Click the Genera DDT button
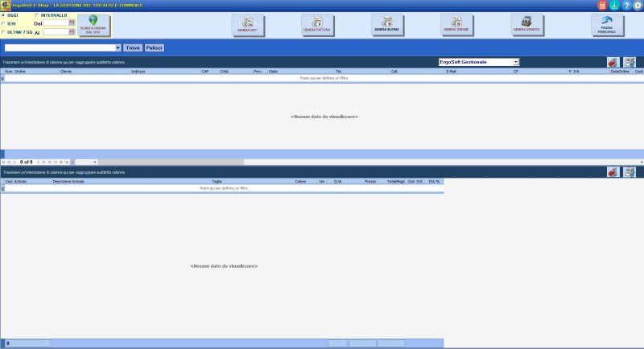The width and height of the screenshot is (644, 349). [247, 26]
